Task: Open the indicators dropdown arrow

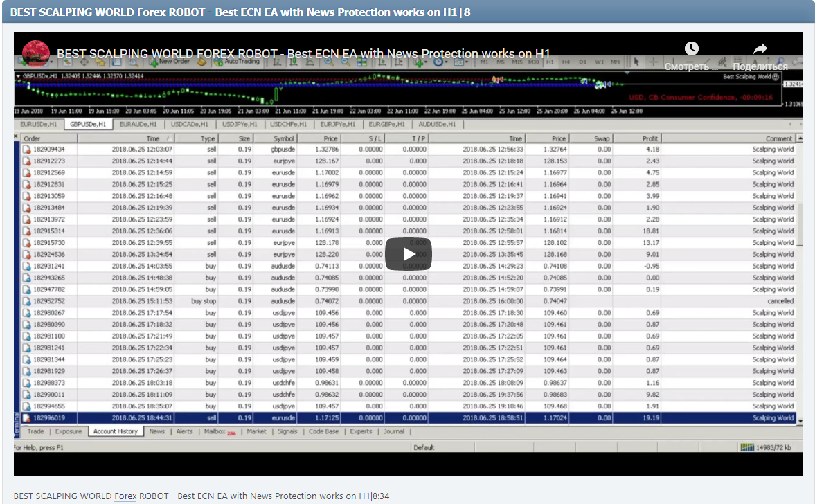Action: click(x=427, y=62)
